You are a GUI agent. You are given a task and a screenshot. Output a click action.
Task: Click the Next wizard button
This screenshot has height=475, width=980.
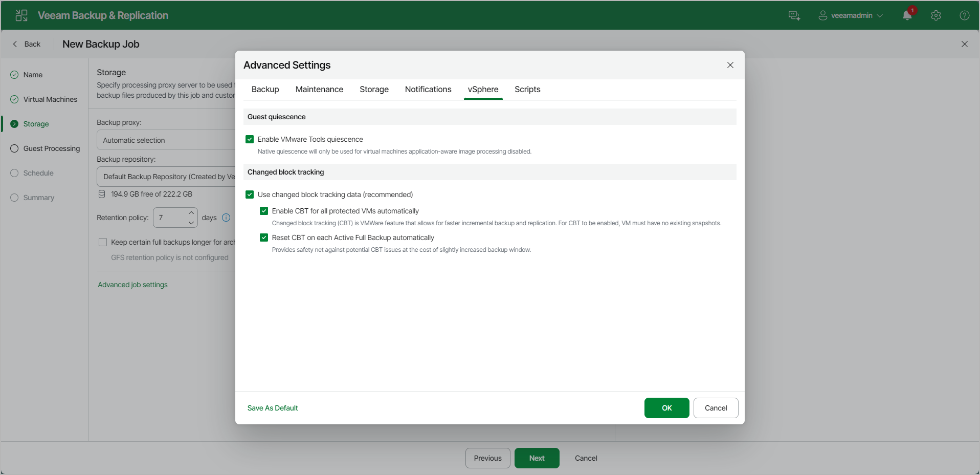coord(537,458)
